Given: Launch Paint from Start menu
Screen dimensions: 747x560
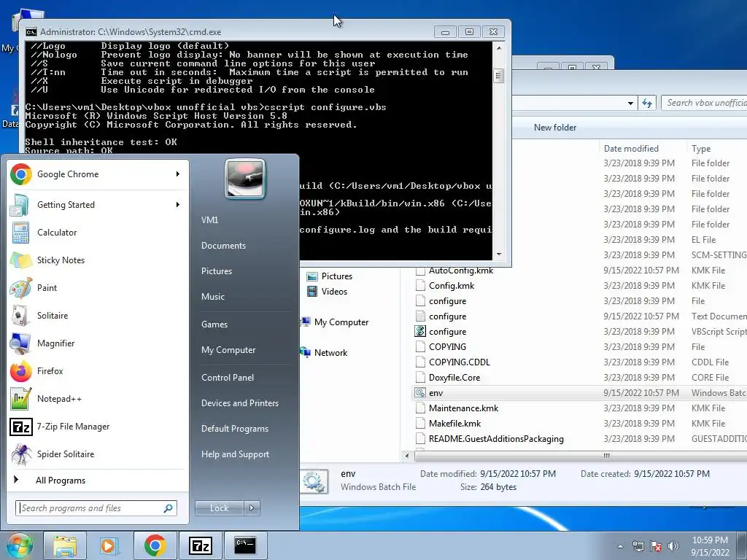Looking at the screenshot, I should tap(97, 287).
